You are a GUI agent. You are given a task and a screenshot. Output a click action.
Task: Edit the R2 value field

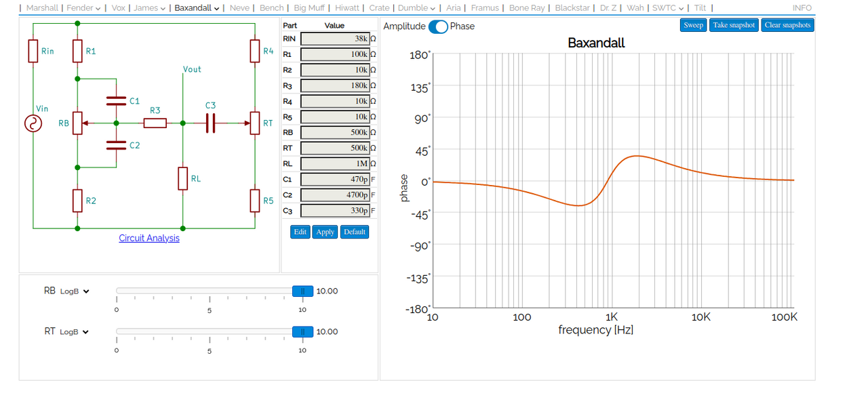[x=335, y=70]
